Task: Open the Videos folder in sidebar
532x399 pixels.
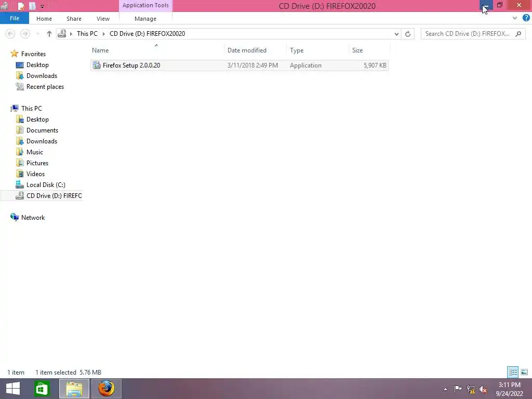Action: 35,174
